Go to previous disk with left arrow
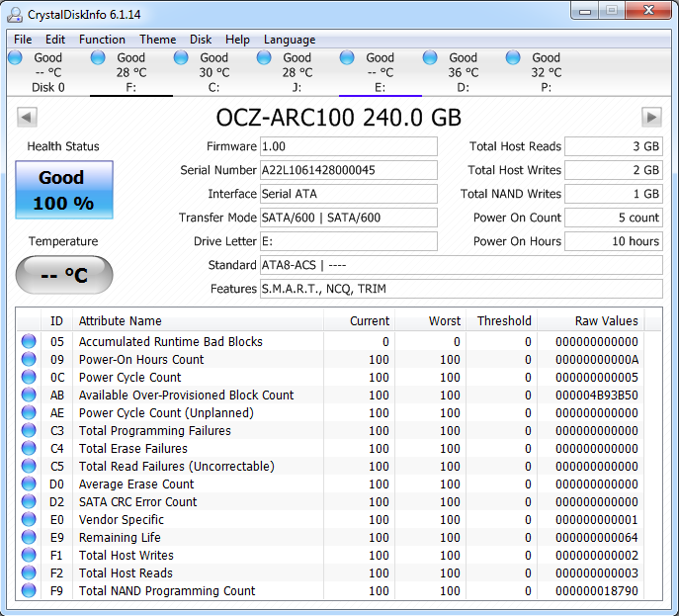This screenshot has height=616, width=679. pyautogui.click(x=27, y=118)
